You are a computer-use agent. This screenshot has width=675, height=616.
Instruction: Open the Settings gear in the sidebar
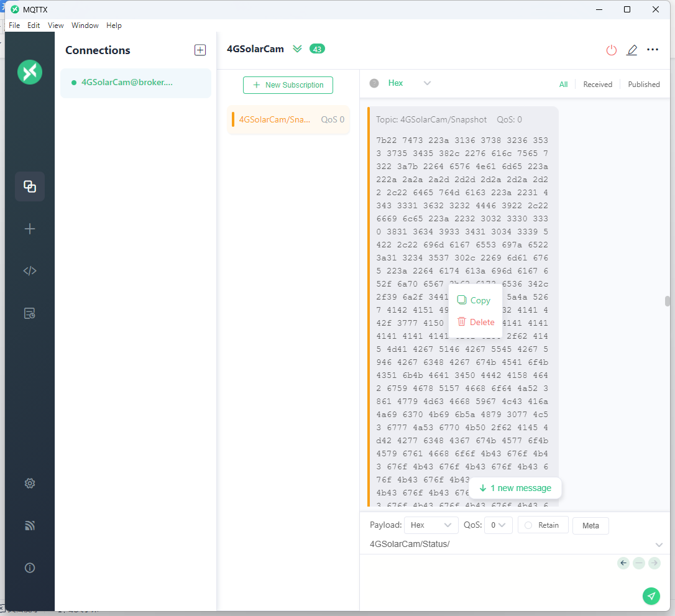pos(30,484)
